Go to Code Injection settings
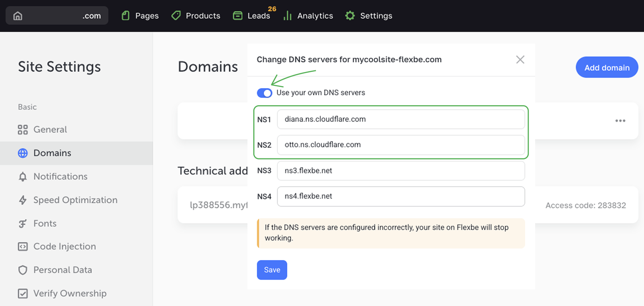 click(x=64, y=247)
